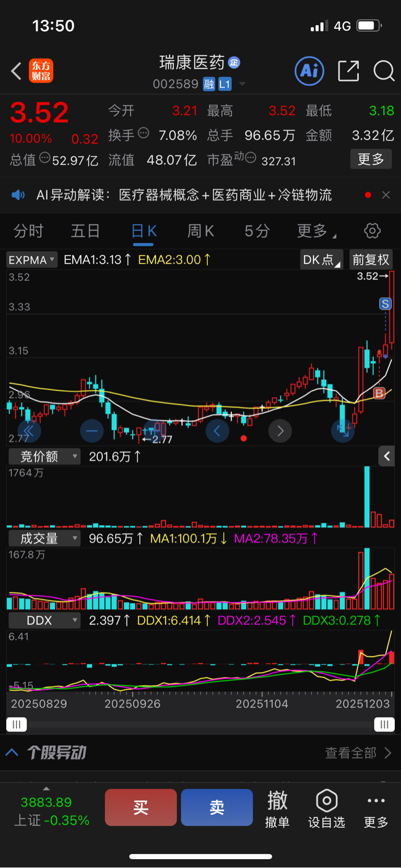The height and width of the screenshot is (868, 401).
Task: Tap the 设自选 watchlist icon
Action: pyautogui.click(x=327, y=808)
